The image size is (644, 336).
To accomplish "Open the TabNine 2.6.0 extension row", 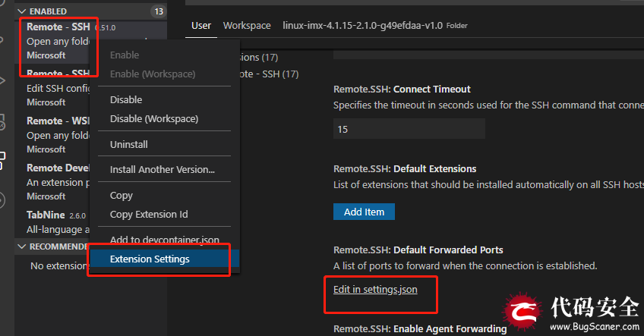I will [x=52, y=222].
